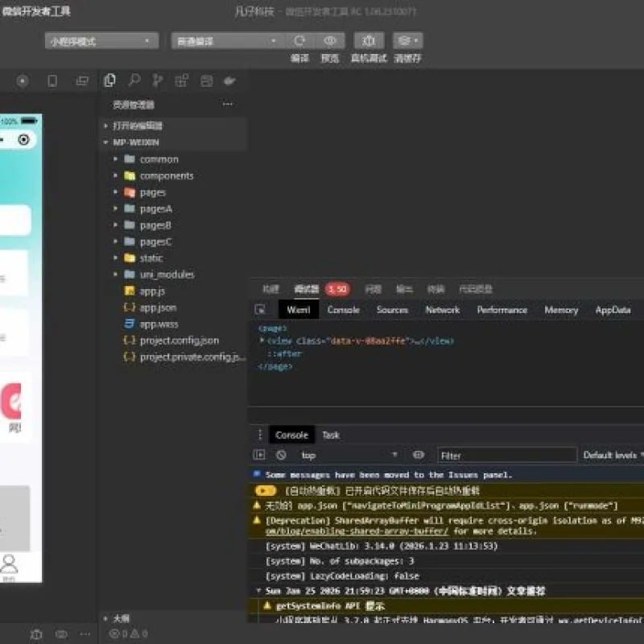This screenshot has height=644, width=644.
Task: Click the red error badge beside debugger tab
Action: (x=337, y=289)
